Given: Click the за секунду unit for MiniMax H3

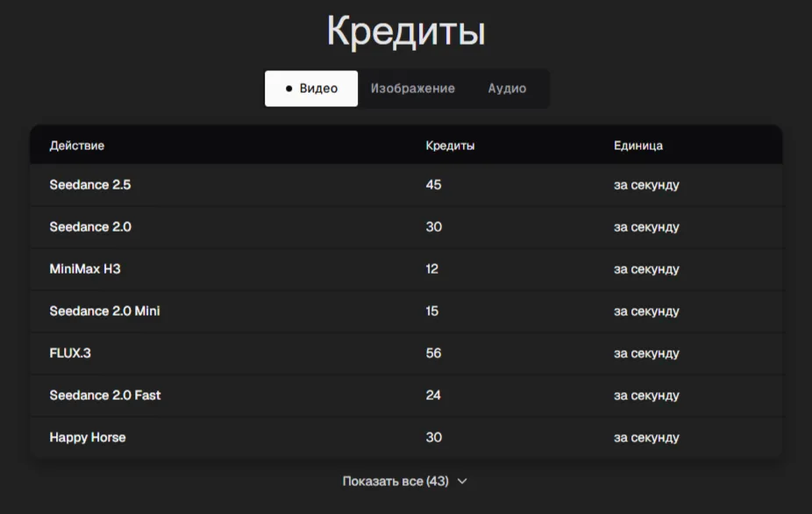Looking at the screenshot, I should coord(646,269).
